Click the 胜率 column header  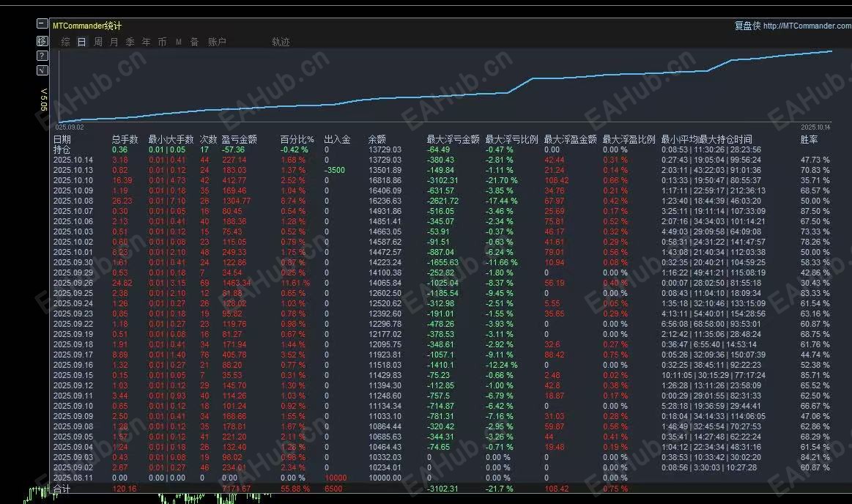point(809,140)
